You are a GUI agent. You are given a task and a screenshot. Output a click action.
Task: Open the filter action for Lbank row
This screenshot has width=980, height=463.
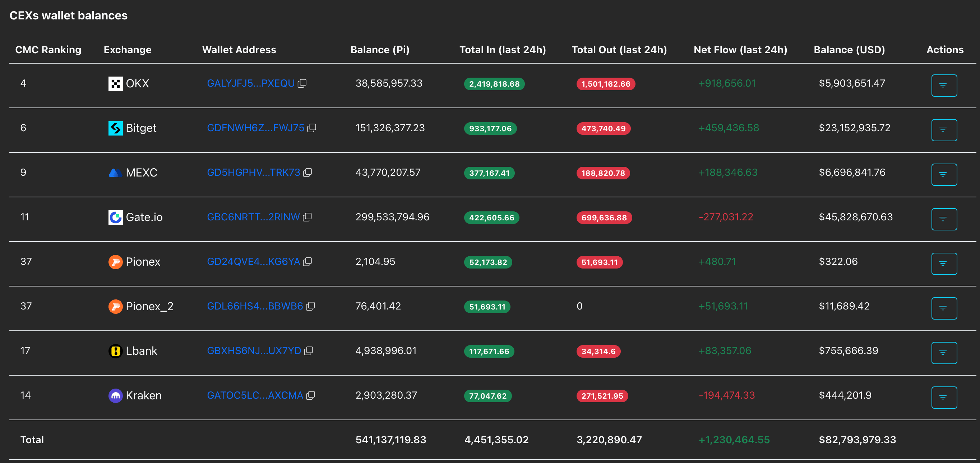point(944,353)
